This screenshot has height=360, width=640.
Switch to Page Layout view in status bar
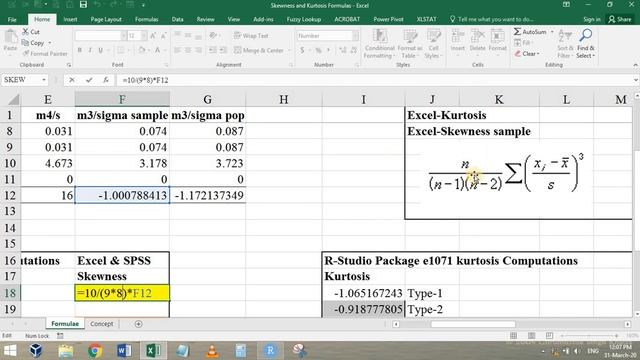click(531, 336)
